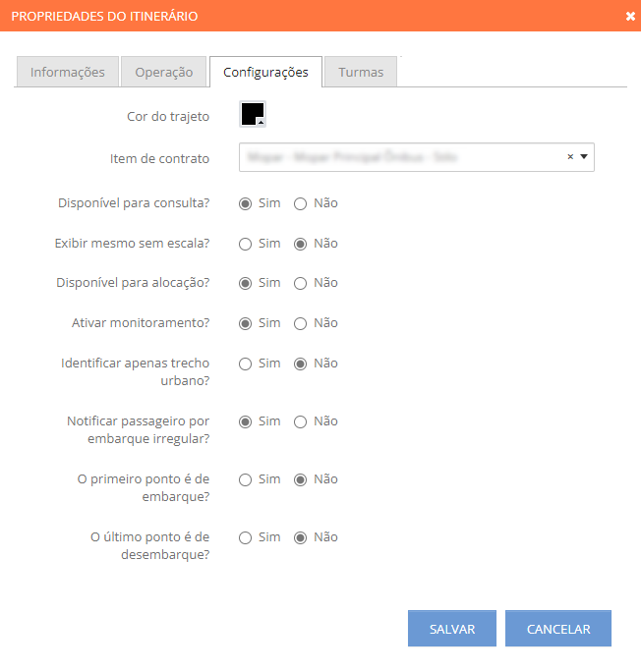Select Não for Notificar passageiro por embarque irregular

pos(300,421)
